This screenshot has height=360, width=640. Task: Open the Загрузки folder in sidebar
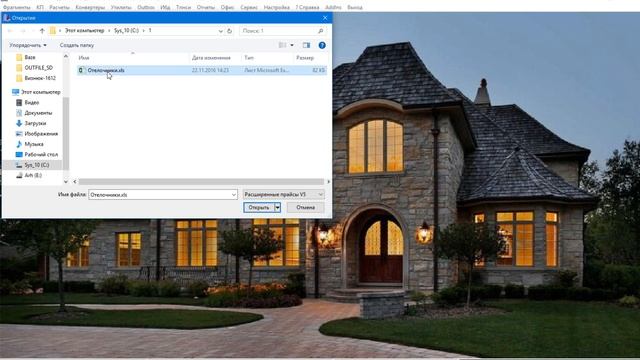[35, 123]
